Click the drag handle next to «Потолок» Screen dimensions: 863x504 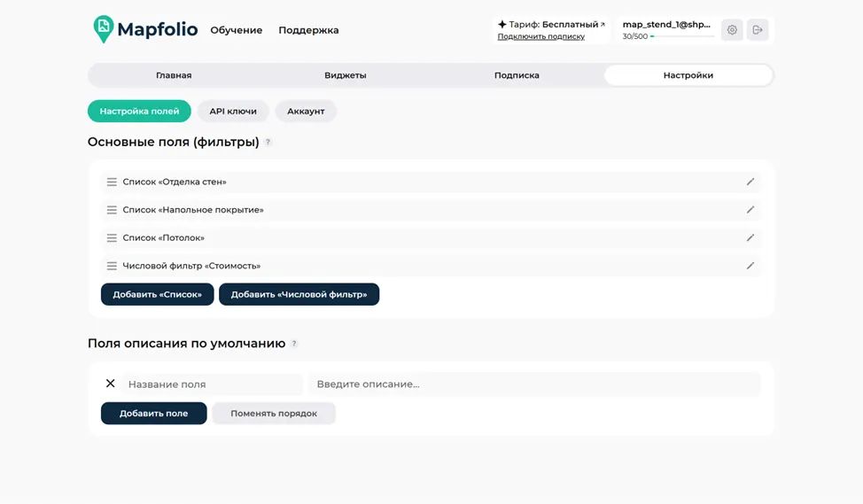(112, 237)
